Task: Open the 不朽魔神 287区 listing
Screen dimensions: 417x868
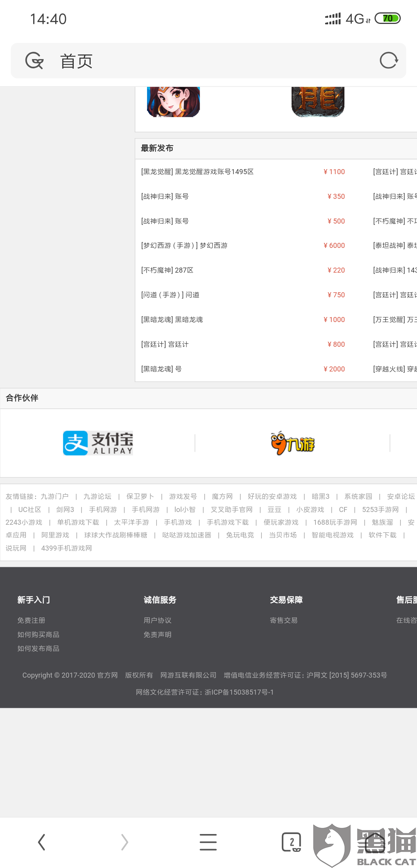Action: click(167, 270)
